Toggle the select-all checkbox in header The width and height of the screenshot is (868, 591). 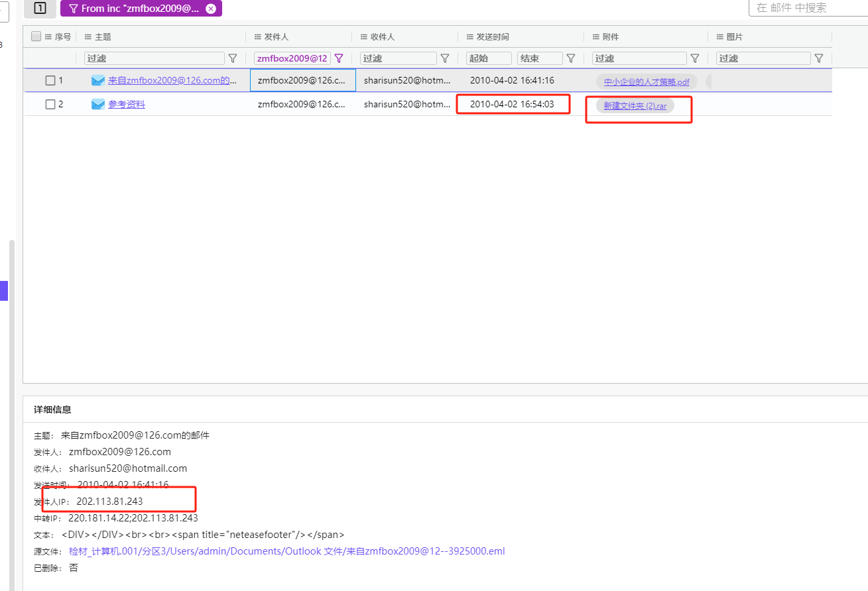coord(36,36)
